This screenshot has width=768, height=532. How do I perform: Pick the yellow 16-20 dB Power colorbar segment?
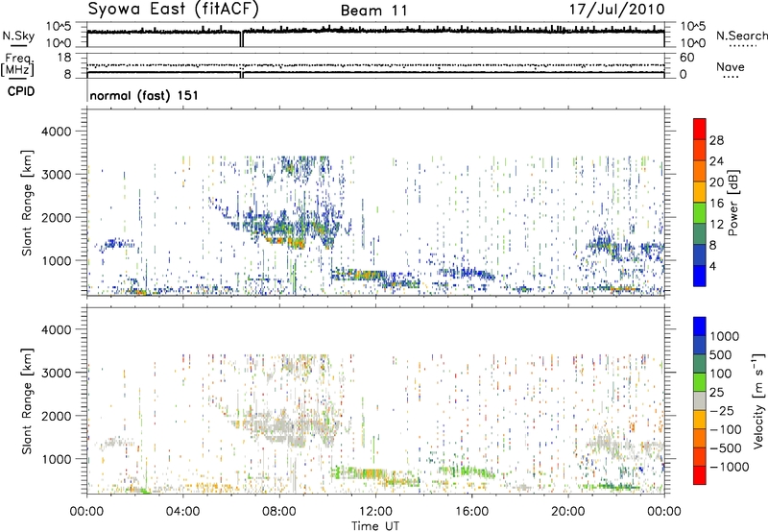700,191
